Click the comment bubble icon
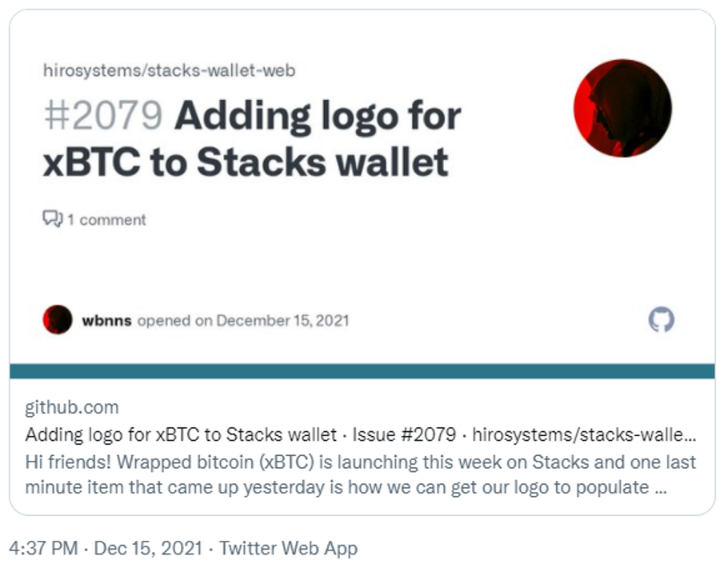Image resolution: width=728 pixels, height=568 pixels. 53,218
